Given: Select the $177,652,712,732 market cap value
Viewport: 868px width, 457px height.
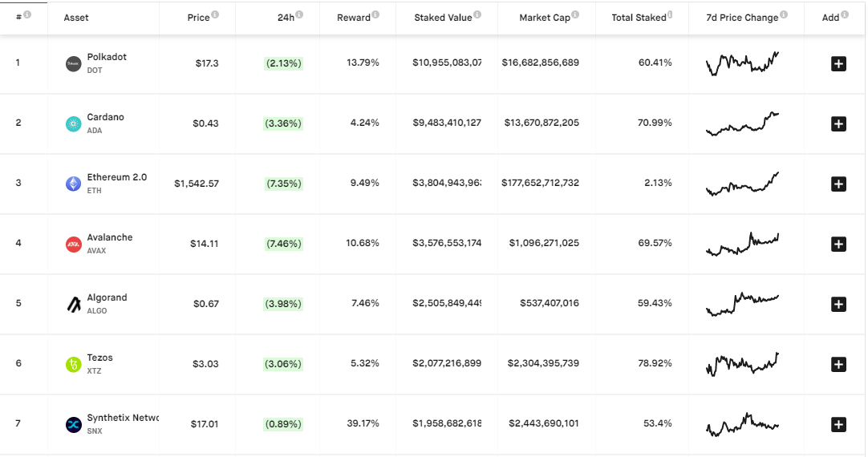Looking at the screenshot, I should 540,183.
